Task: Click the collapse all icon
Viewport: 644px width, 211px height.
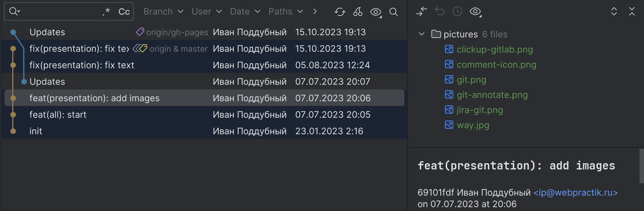Action: (x=632, y=12)
